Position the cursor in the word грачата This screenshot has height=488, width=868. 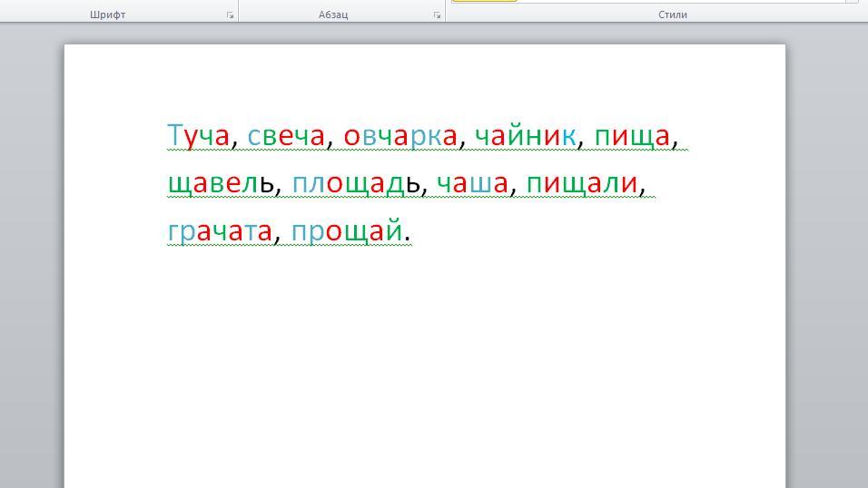point(220,232)
